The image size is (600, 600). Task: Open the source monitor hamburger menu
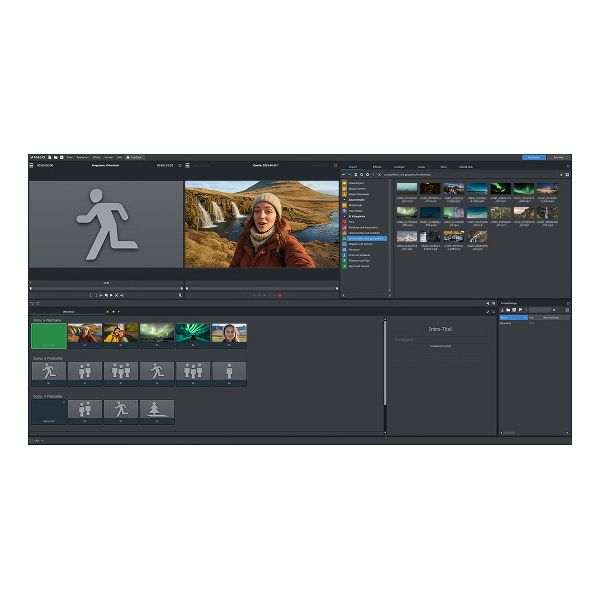tap(188, 165)
